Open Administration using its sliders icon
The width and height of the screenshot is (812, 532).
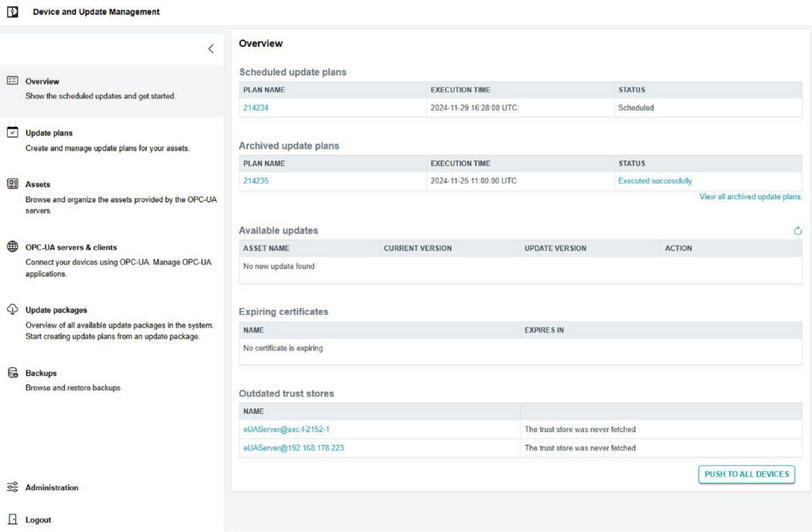[13, 488]
